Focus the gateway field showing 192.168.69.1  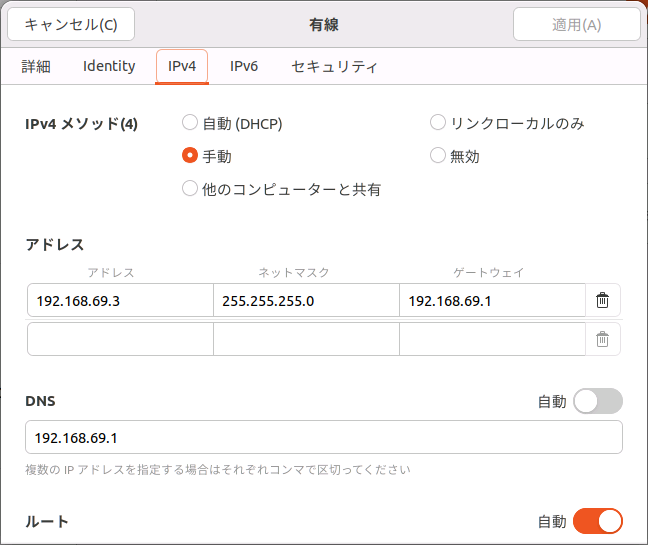tap(493, 300)
